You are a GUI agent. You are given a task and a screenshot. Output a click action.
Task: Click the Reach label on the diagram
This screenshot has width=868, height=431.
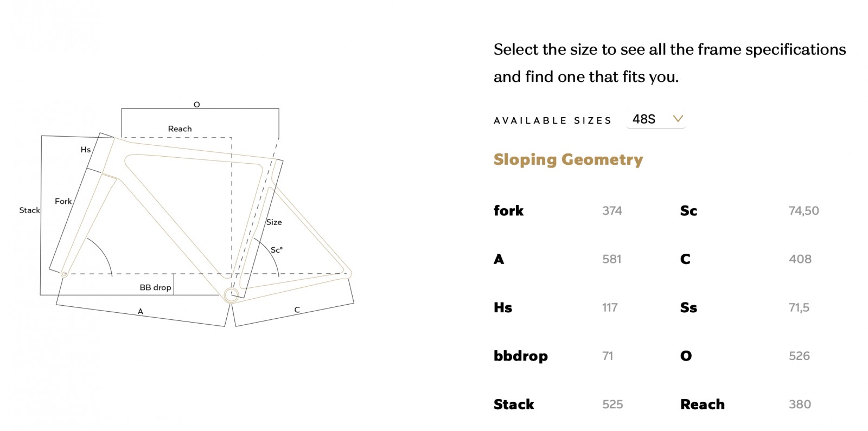180,129
